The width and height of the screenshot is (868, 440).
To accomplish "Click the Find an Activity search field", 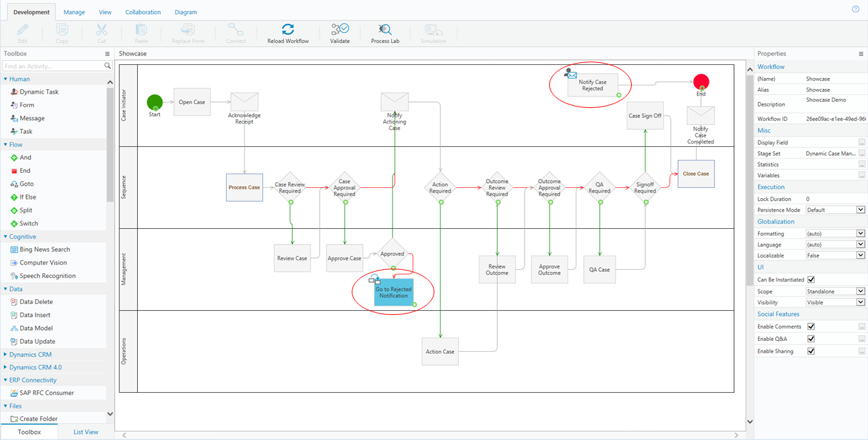I will [53, 66].
